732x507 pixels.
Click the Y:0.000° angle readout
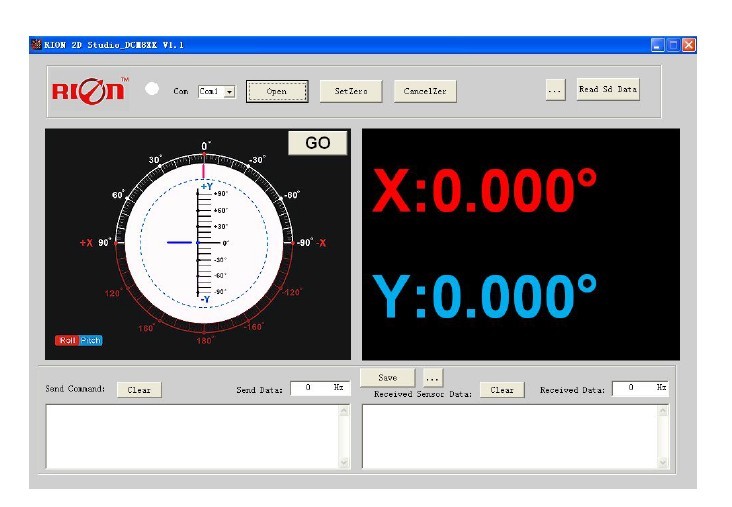[484, 296]
